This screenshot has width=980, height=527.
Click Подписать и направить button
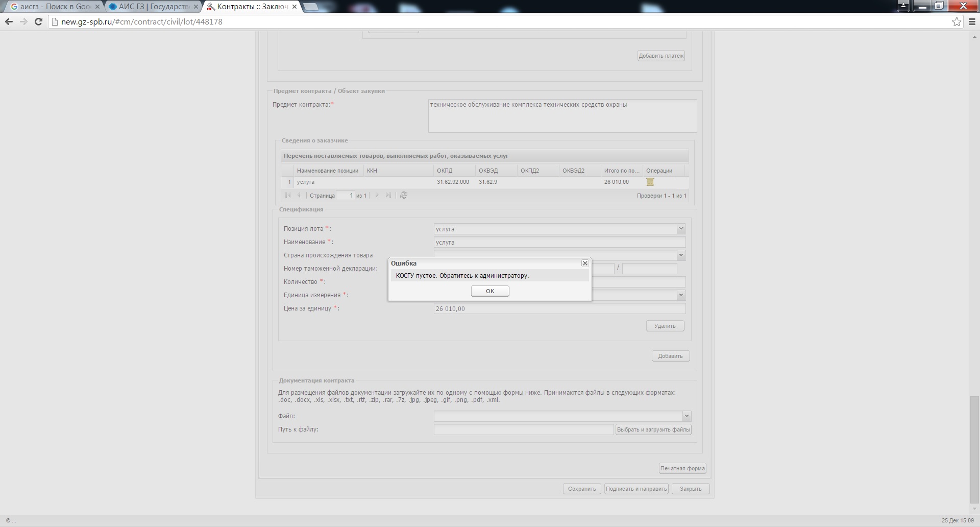click(636, 489)
